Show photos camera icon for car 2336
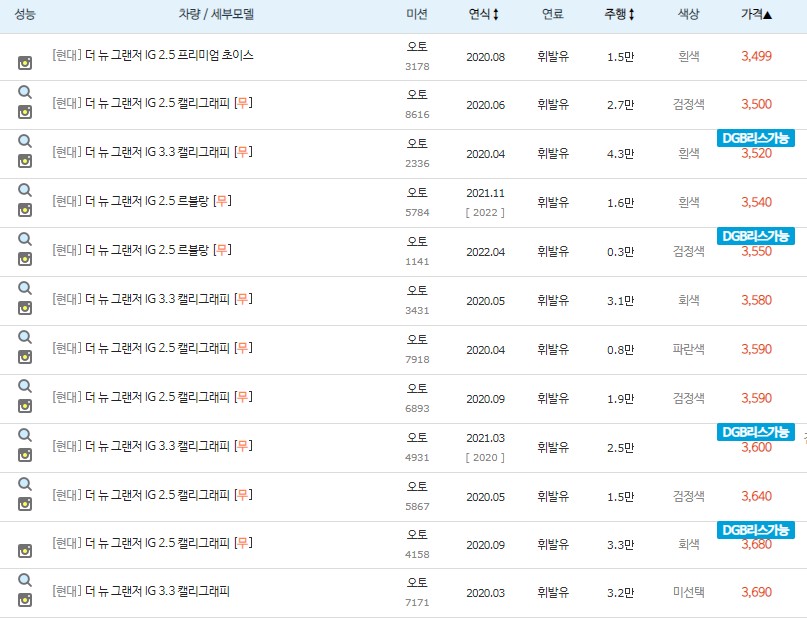The width and height of the screenshot is (807, 619). (25, 161)
